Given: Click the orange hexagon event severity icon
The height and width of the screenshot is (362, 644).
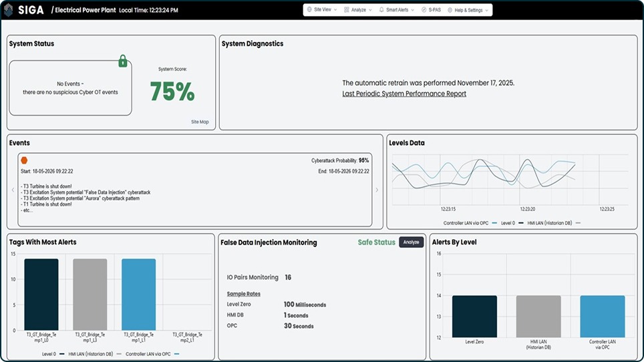Looking at the screenshot, I should click(x=24, y=160).
